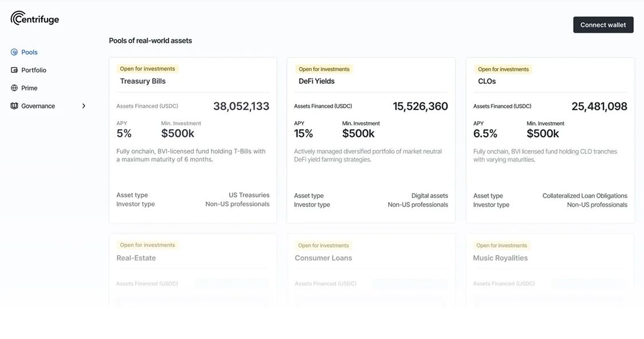Click the Pools of real-world assets heading
The width and height of the screenshot is (644, 339).
(150, 40)
